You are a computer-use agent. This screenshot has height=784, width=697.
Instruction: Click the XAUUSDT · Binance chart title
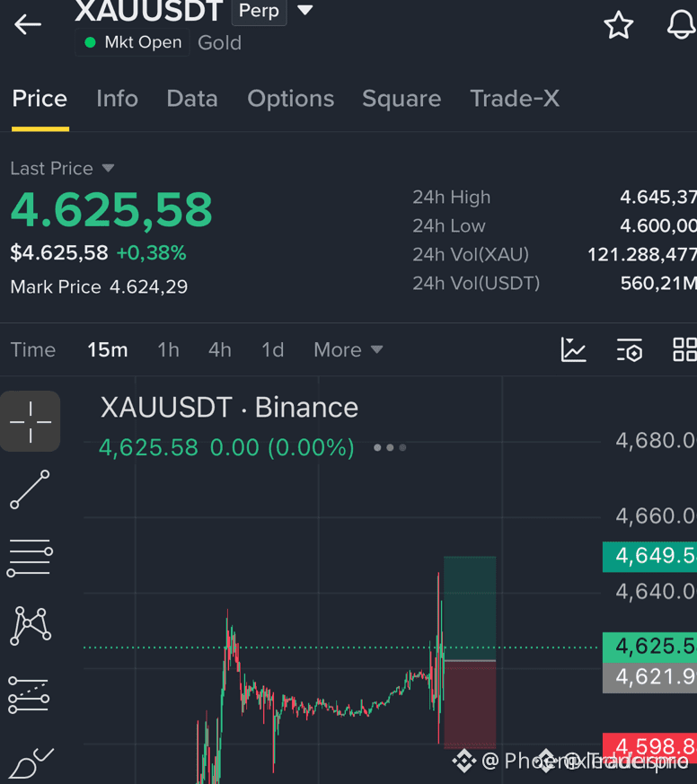pos(229,408)
